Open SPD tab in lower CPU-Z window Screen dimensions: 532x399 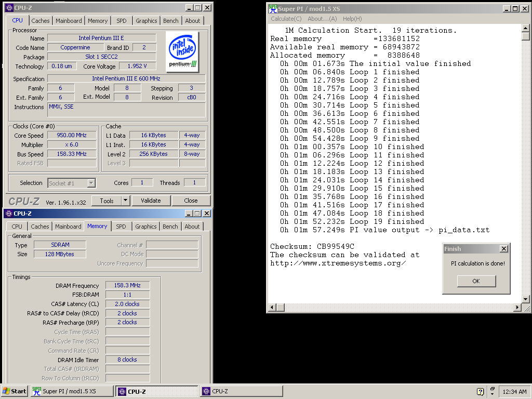[x=121, y=227]
